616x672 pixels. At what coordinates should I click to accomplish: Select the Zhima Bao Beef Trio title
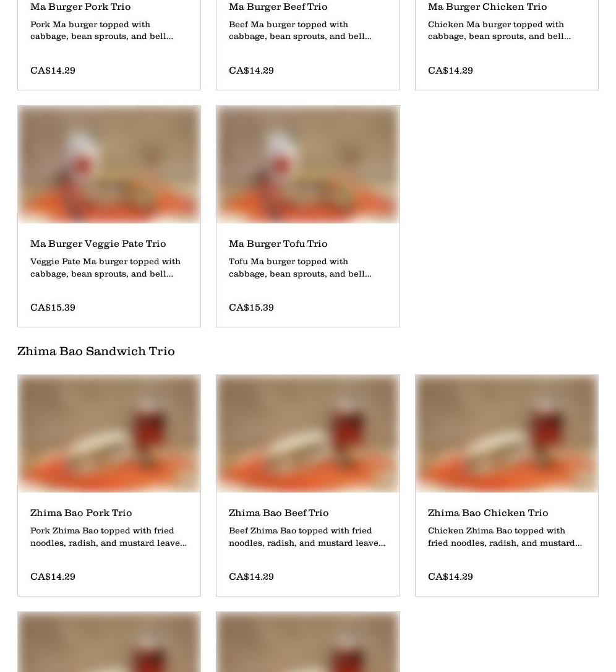tap(278, 513)
